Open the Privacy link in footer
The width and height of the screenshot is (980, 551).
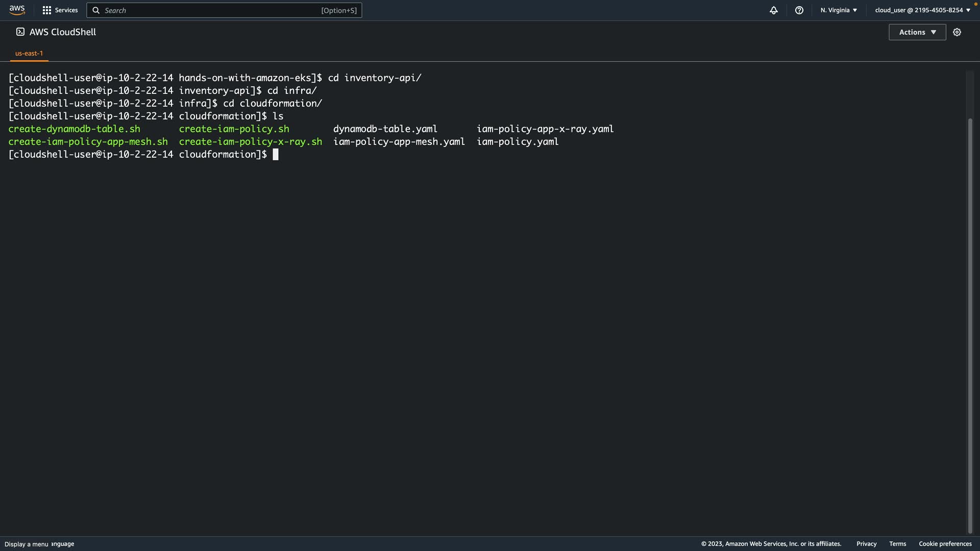click(866, 544)
